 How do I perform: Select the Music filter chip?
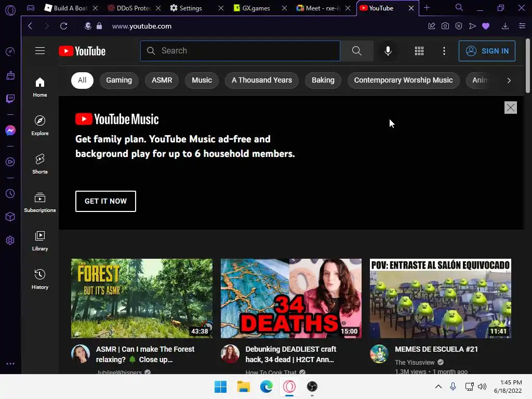pyautogui.click(x=202, y=81)
